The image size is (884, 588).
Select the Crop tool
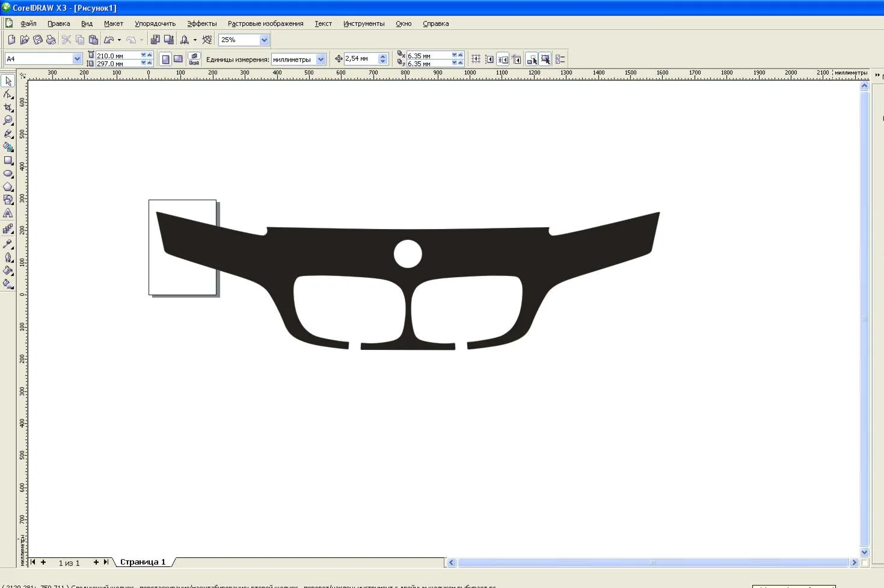tap(8, 107)
